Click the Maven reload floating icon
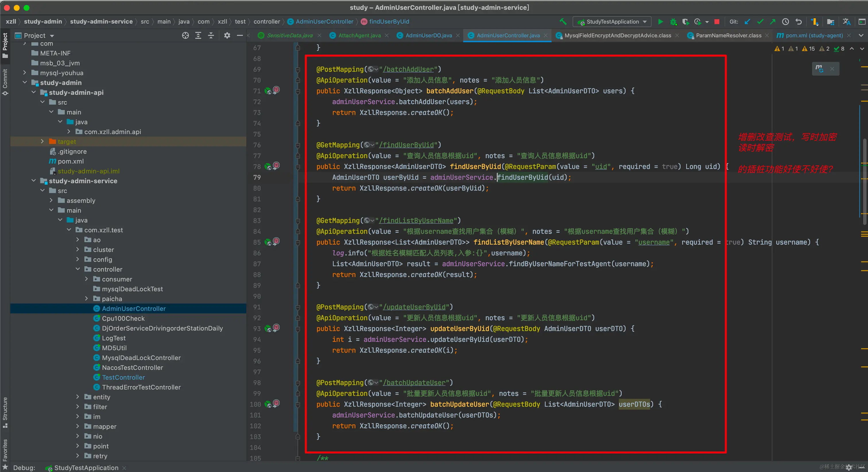This screenshot has height=472, width=868. [x=819, y=68]
